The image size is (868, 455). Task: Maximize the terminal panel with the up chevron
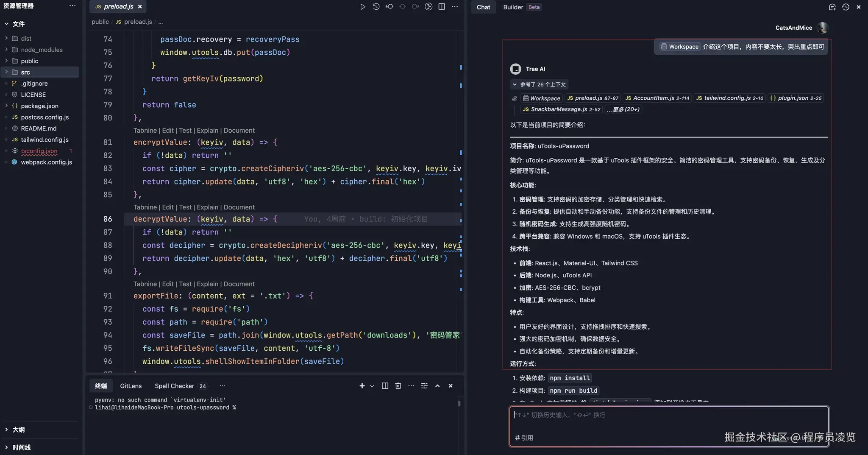(x=437, y=386)
